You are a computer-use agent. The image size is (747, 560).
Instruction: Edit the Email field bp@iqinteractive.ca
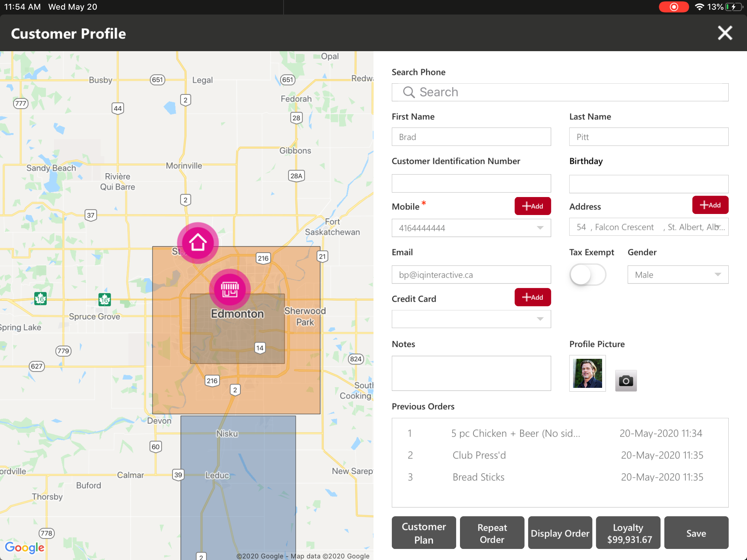coord(471,275)
